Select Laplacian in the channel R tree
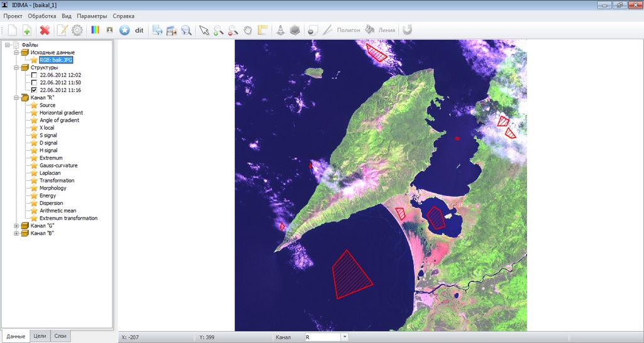644x343 pixels. (50, 173)
